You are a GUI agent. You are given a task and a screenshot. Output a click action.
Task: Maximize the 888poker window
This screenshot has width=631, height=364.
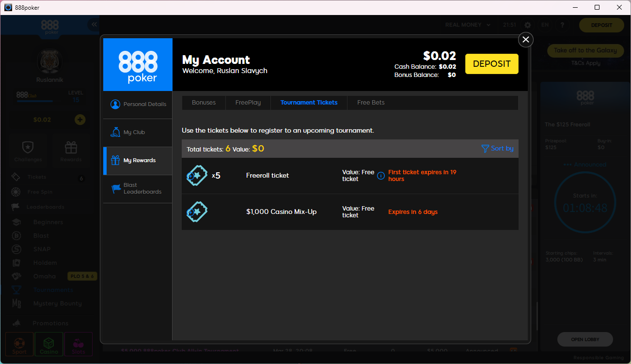[x=597, y=7]
